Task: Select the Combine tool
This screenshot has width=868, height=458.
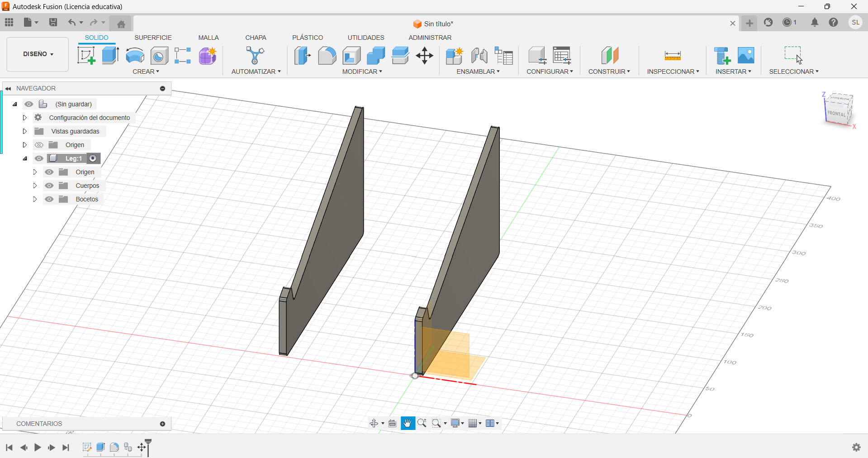Action: (376, 56)
